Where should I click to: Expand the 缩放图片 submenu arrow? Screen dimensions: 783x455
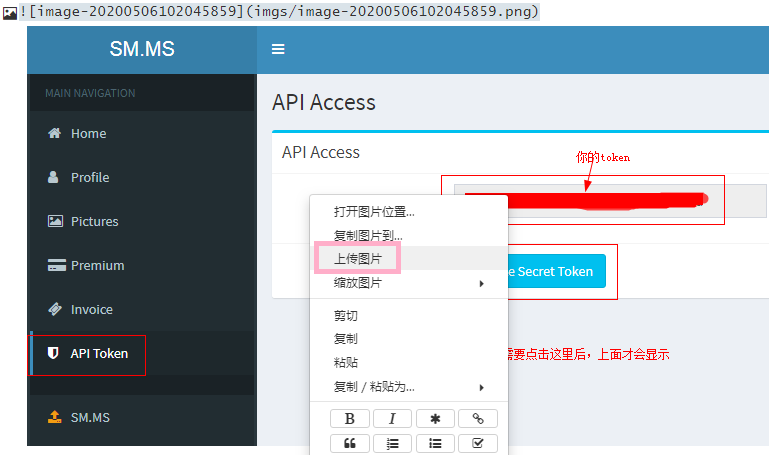[481, 284]
